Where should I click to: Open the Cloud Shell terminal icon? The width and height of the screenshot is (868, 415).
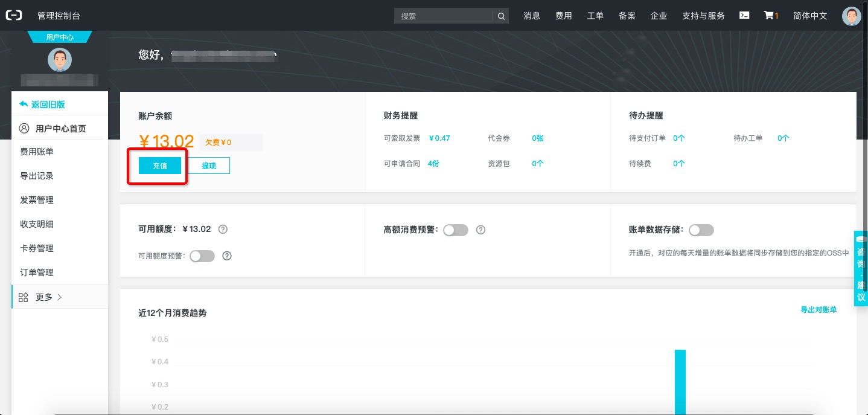pos(744,16)
